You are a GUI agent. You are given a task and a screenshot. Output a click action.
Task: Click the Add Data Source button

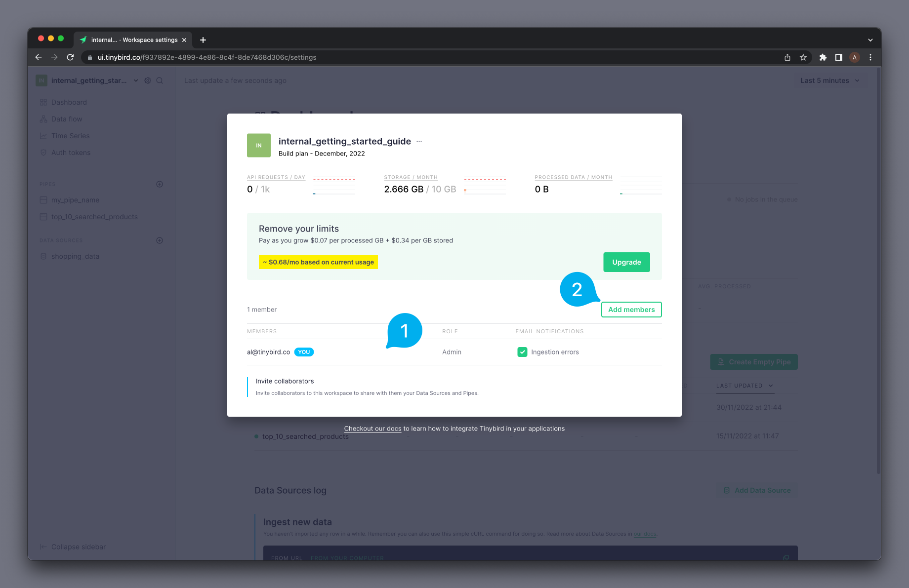tap(757, 490)
